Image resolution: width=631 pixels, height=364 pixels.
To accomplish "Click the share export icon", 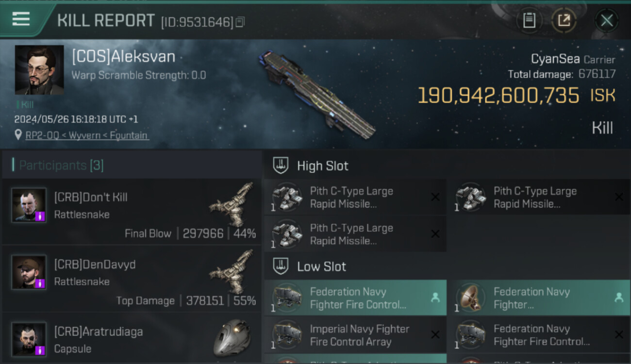I will [564, 20].
